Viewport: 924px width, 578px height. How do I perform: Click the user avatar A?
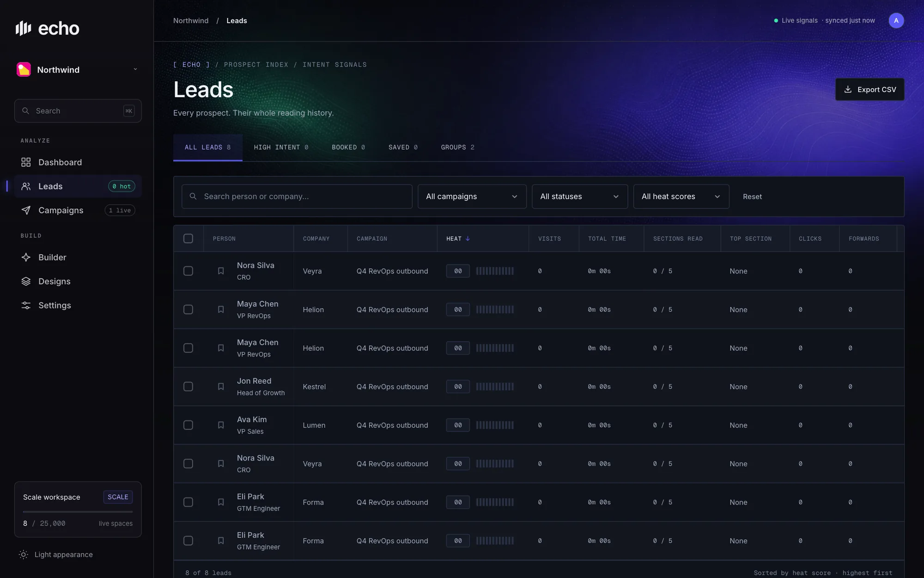click(x=896, y=20)
